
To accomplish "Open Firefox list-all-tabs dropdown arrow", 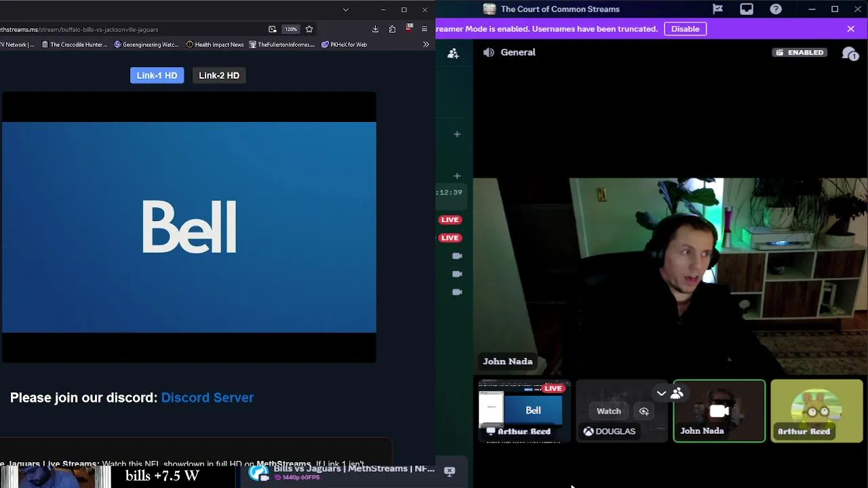I will [346, 9].
